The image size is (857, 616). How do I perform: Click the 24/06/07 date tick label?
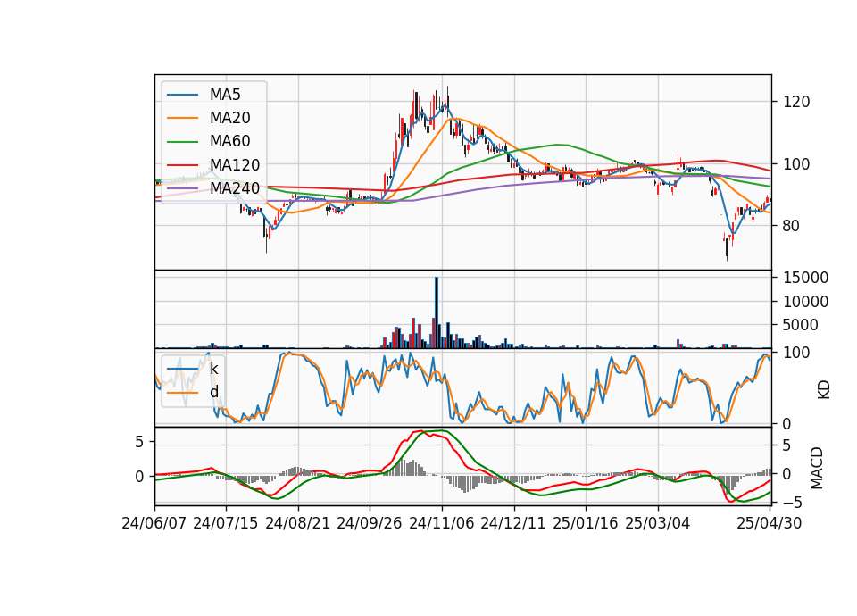click(x=154, y=524)
